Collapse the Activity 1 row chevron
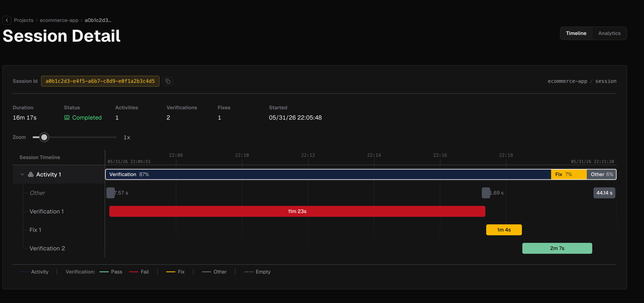The width and height of the screenshot is (644, 303). (x=22, y=174)
